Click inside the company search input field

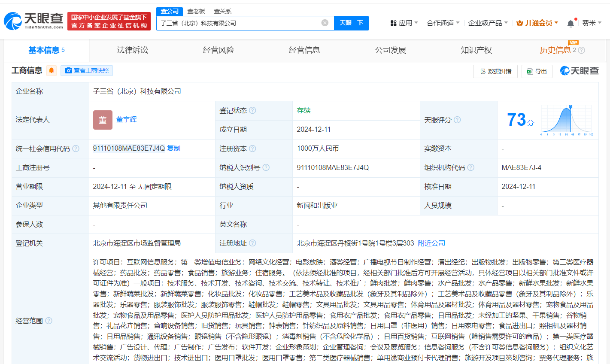[x=240, y=23]
